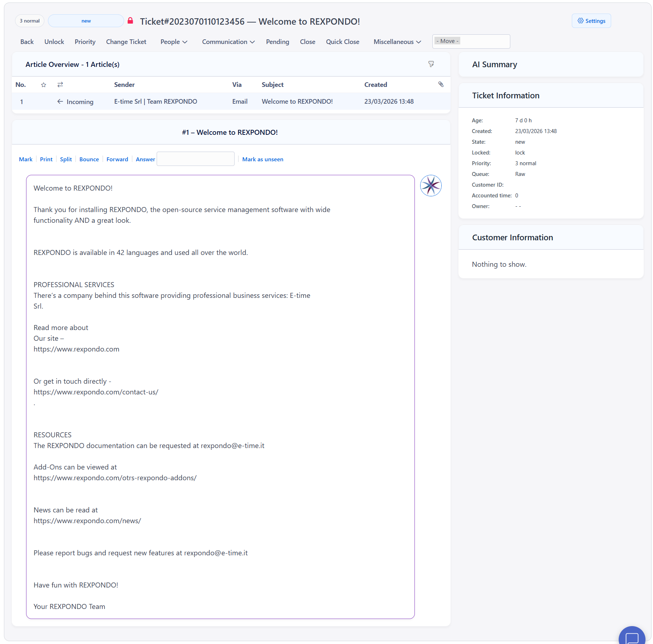The width and height of the screenshot is (653, 644).
Task: Expand the People menu
Action: click(x=174, y=42)
